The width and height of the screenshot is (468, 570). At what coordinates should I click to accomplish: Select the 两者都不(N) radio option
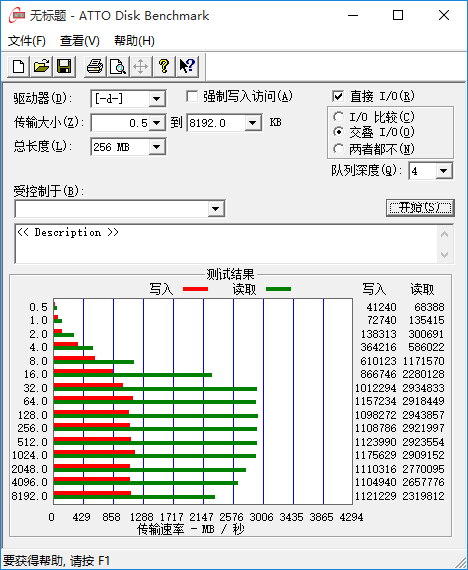tap(338, 149)
